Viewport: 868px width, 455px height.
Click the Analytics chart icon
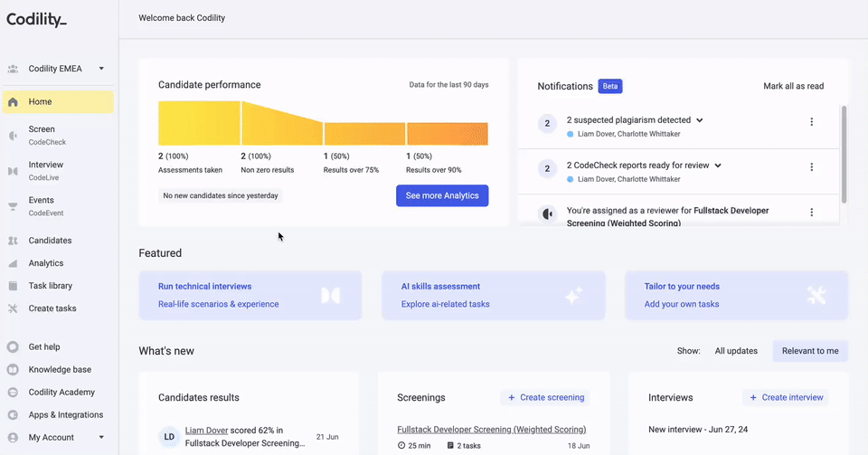tap(13, 263)
